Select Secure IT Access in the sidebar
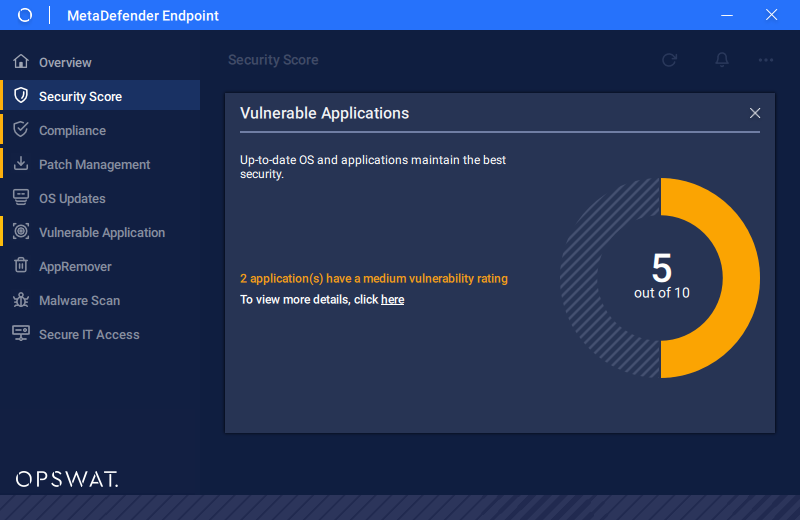The image size is (800, 520). (100, 334)
